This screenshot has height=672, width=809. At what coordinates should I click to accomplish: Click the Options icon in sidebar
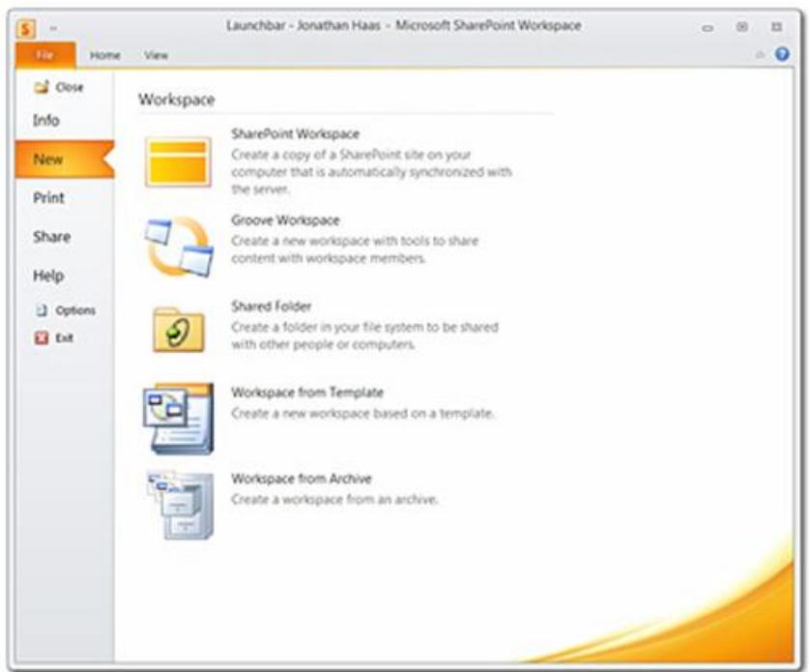pyautogui.click(x=42, y=310)
